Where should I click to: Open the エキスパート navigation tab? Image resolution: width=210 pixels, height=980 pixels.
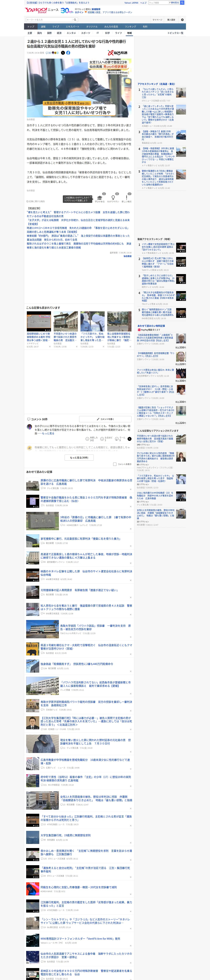coord(72,27)
